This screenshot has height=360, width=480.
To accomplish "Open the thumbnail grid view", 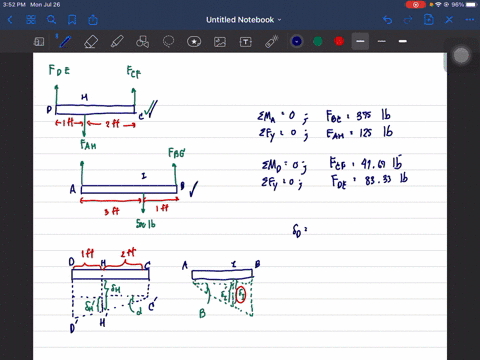I will (x=31, y=20).
